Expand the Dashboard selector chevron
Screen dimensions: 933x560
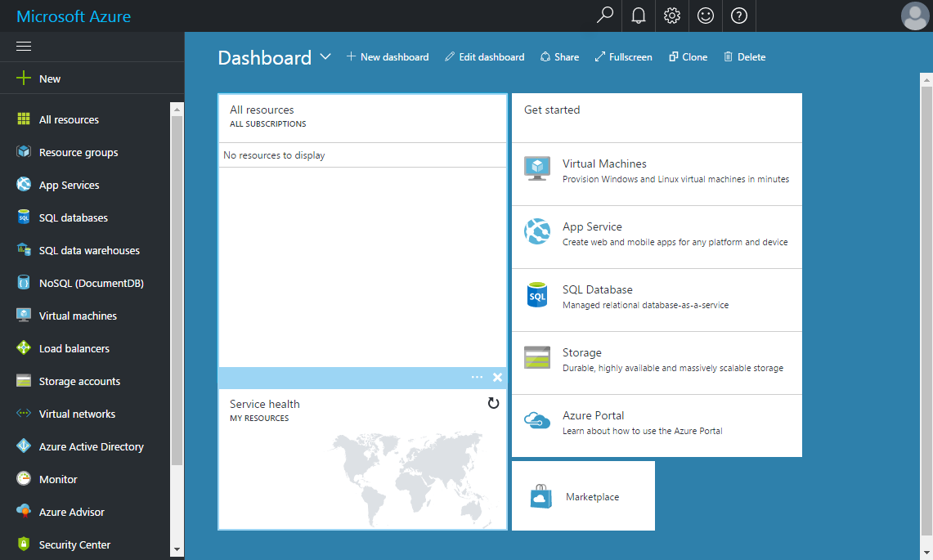(325, 57)
